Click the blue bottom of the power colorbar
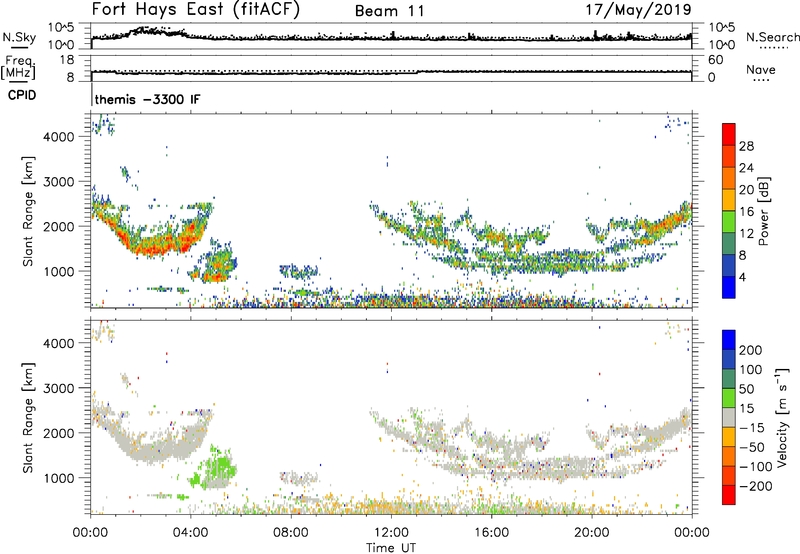 pyautogui.click(x=729, y=287)
